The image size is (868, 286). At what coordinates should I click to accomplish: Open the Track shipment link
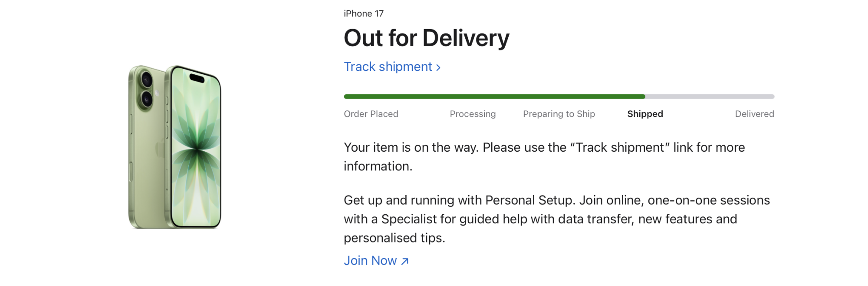click(388, 67)
